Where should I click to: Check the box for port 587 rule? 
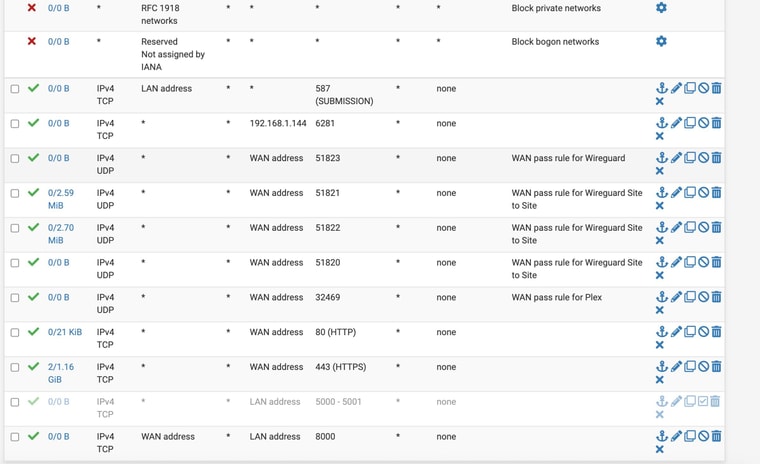15,89
